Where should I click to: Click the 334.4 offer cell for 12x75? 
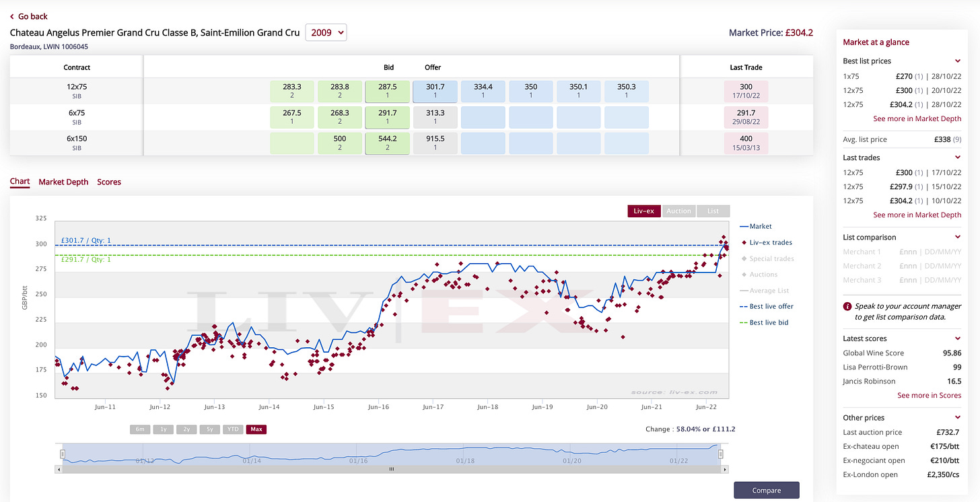click(x=483, y=92)
